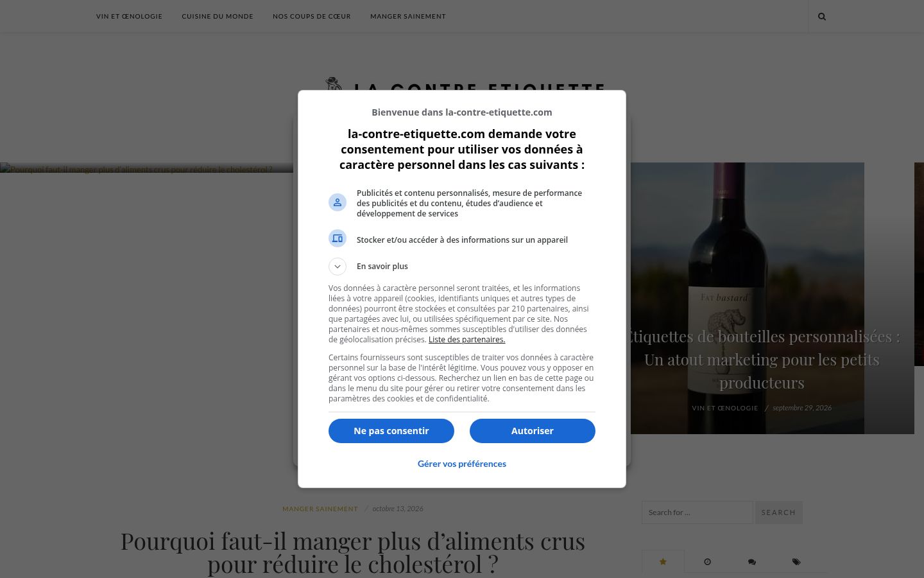This screenshot has width=924, height=578.
Task: Open the search magnifier icon in header
Action: (822, 16)
